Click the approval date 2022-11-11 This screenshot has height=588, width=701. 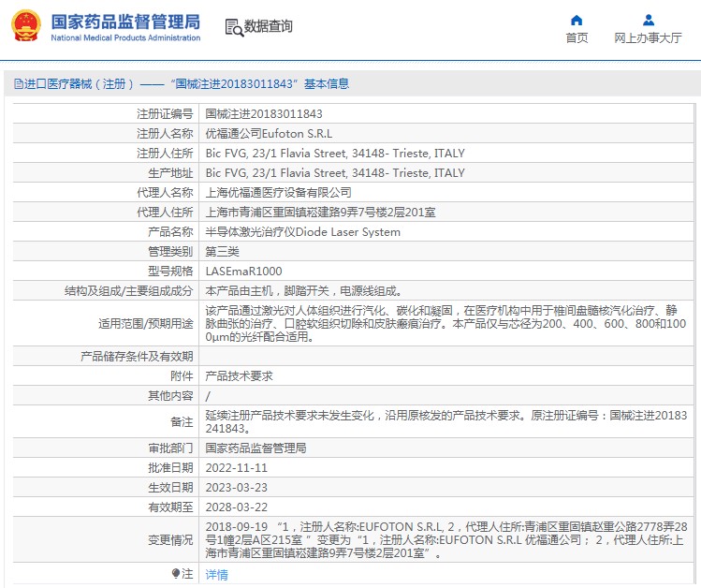pyautogui.click(x=236, y=467)
